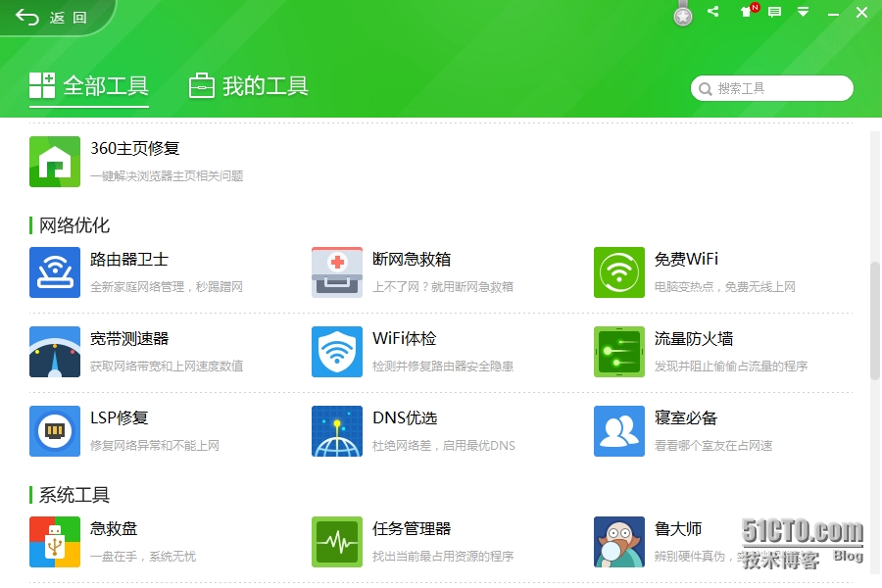Open the main menu dropdown triangle

(804, 12)
